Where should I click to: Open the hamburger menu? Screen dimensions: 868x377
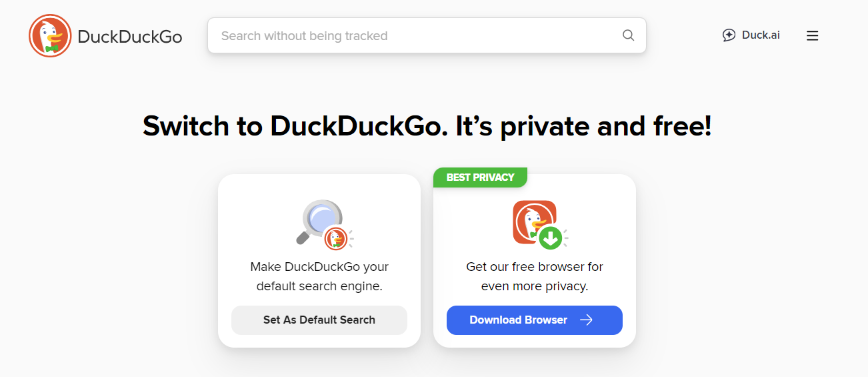pos(812,36)
